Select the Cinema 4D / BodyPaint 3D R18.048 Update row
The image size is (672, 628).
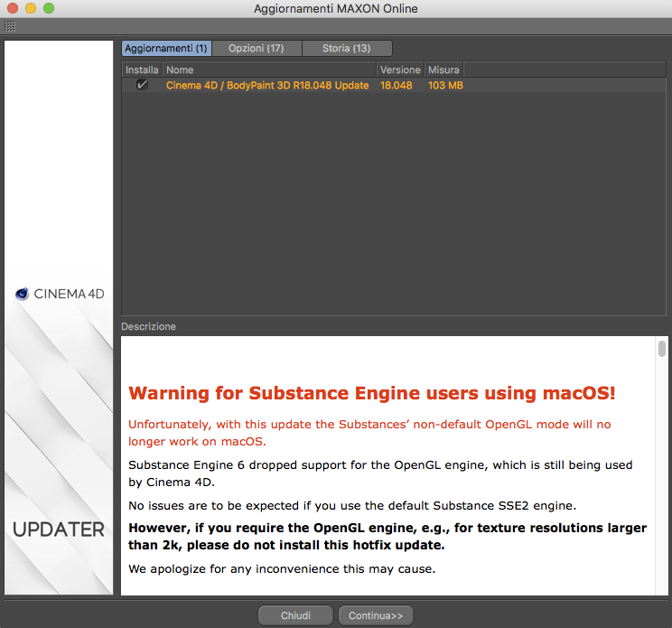(394, 85)
